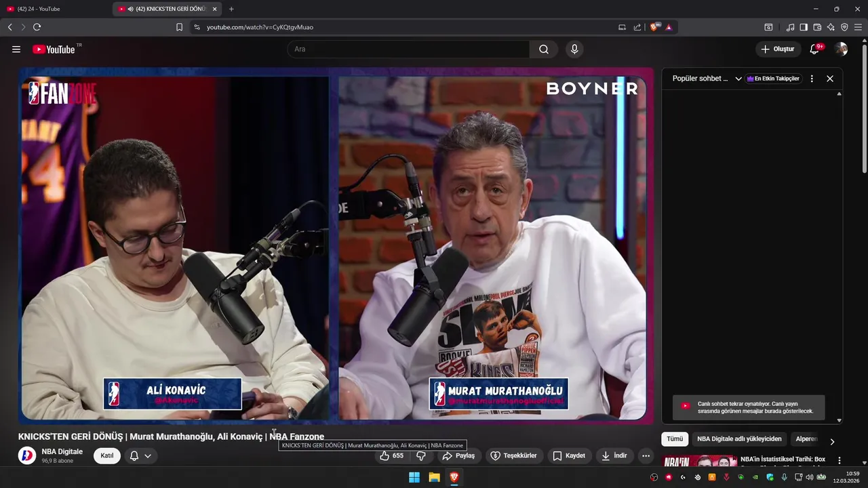Reload the page

(x=37, y=27)
